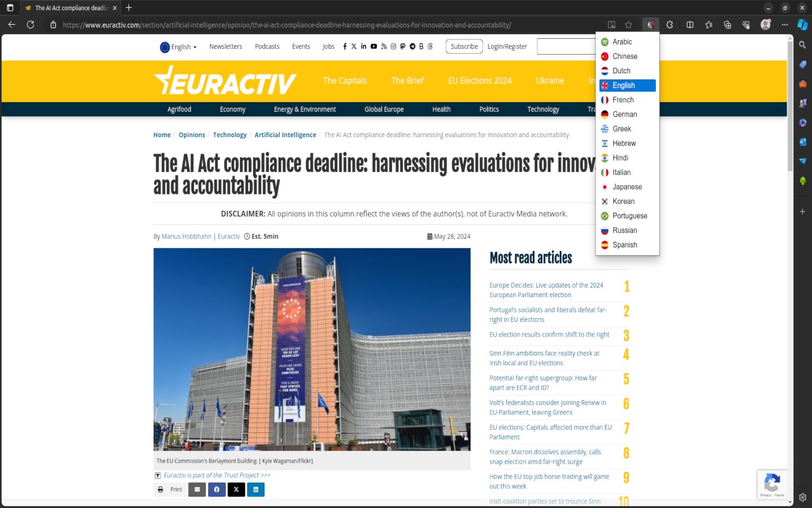Open Split screen icon in toolbar
Screen dimensions: 812x508
pyautogui.click(x=690, y=25)
